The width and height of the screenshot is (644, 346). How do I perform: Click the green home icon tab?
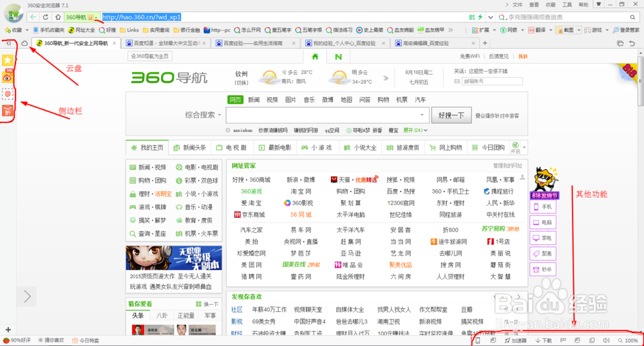coord(315,57)
